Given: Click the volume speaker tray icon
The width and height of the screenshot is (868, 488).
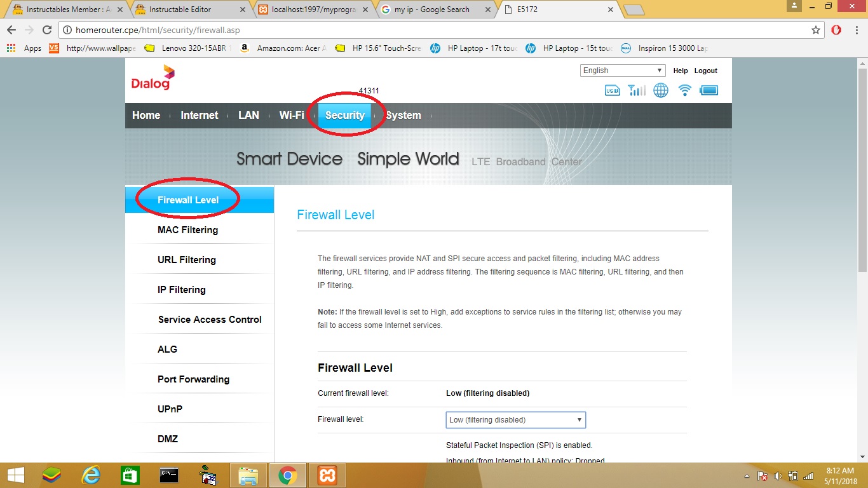Looking at the screenshot, I should point(778,476).
